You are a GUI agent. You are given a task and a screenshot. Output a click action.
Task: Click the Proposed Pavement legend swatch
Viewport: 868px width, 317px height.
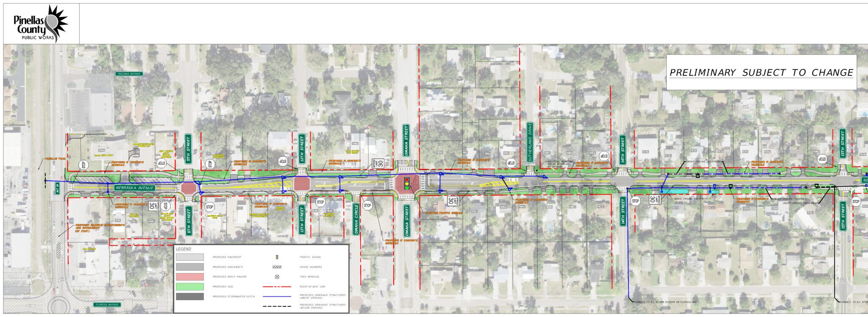pyautogui.click(x=190, y=257)
